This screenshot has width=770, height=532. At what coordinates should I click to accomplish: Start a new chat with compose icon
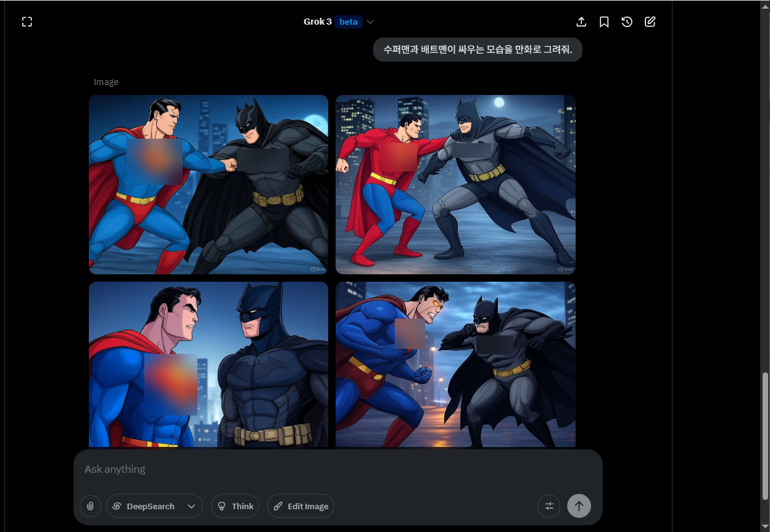click(x=650, y=22)
